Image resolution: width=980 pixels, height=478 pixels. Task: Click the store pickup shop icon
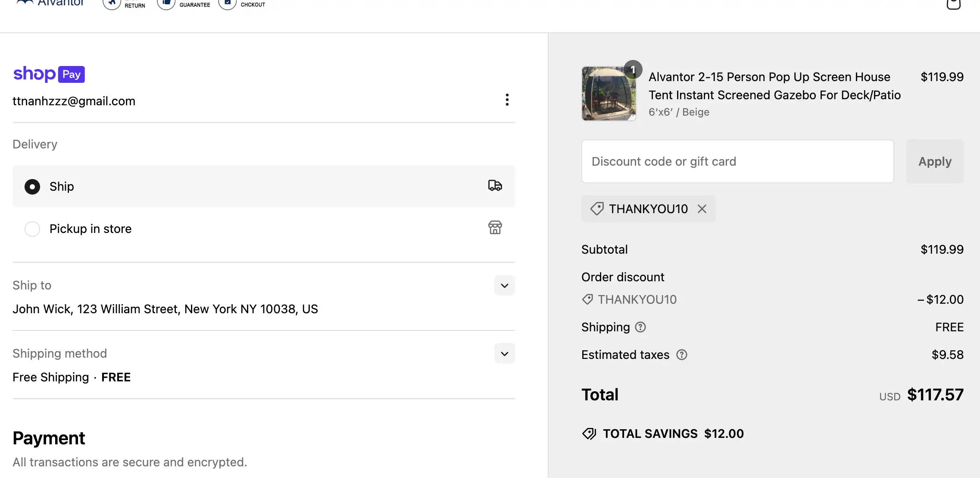click(495, 227)
